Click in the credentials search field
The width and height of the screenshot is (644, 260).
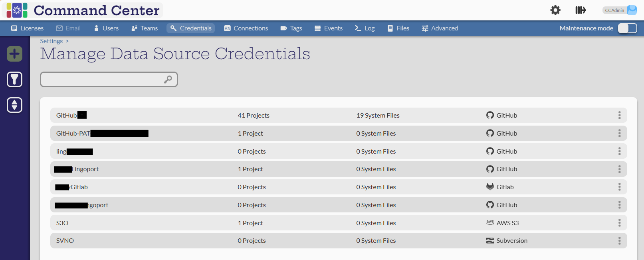tap(102, 80)
